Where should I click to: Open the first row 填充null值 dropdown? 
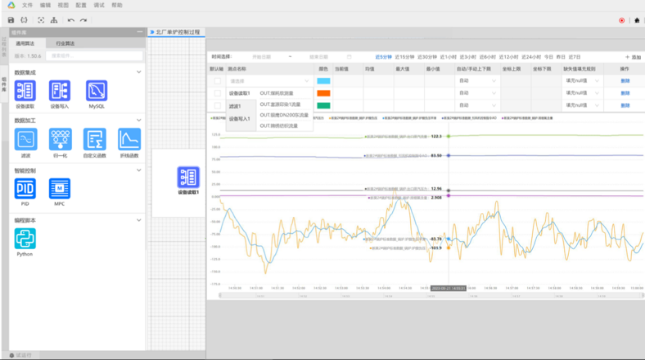coord(582,81)
